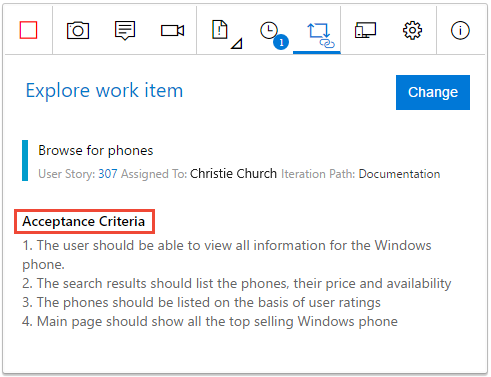Click the Change button

(433, 92)
